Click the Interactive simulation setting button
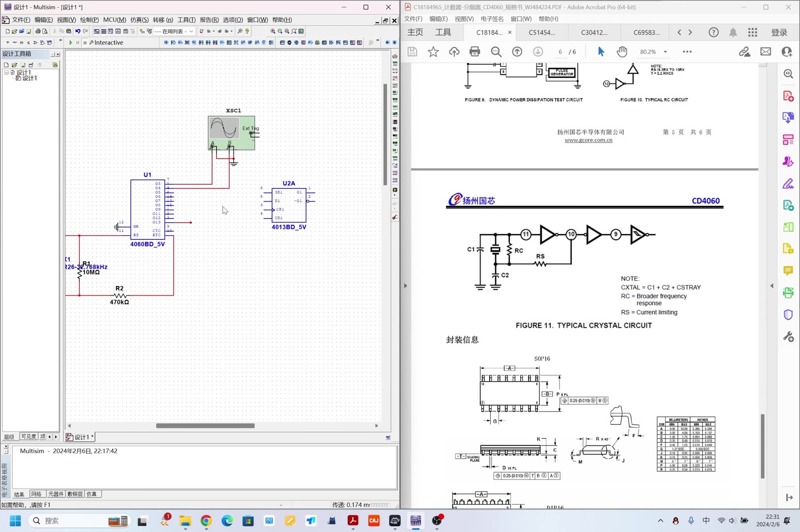This screenshot has height=532, width=800. [106, 42]
